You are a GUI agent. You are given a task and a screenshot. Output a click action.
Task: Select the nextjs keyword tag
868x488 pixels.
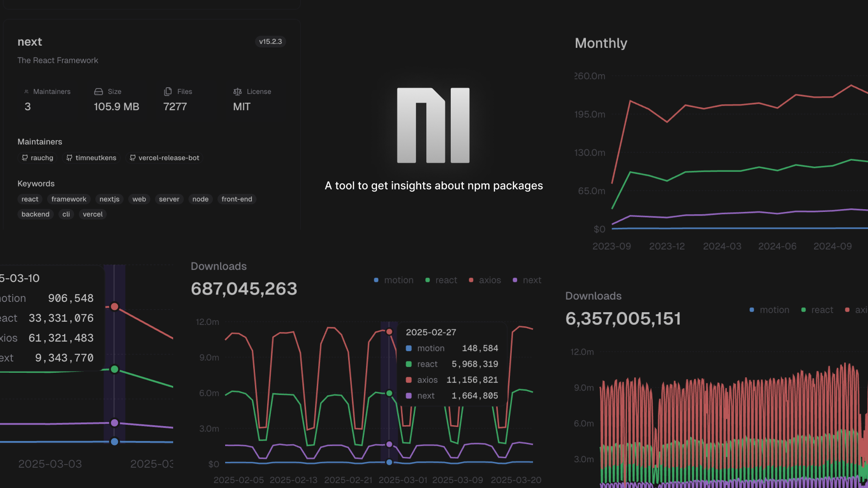pos(109,199)
